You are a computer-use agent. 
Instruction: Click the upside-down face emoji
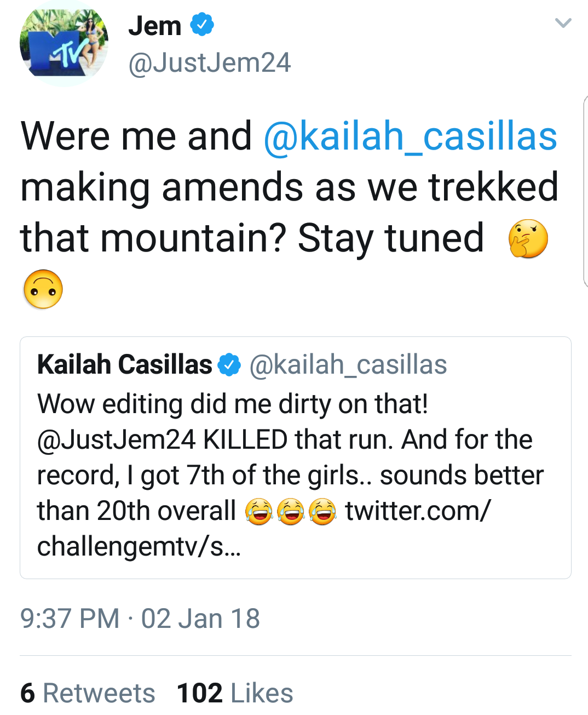[43, 289]
